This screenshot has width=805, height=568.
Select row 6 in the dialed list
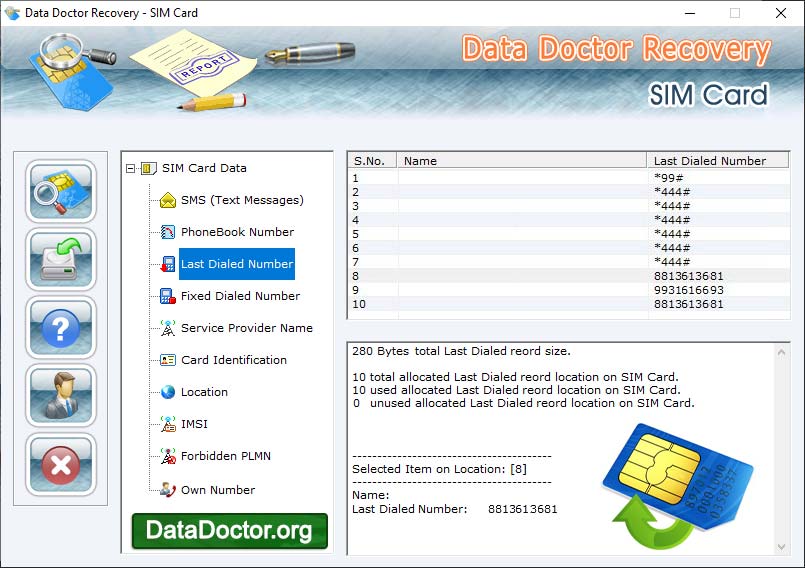[568, 248]
